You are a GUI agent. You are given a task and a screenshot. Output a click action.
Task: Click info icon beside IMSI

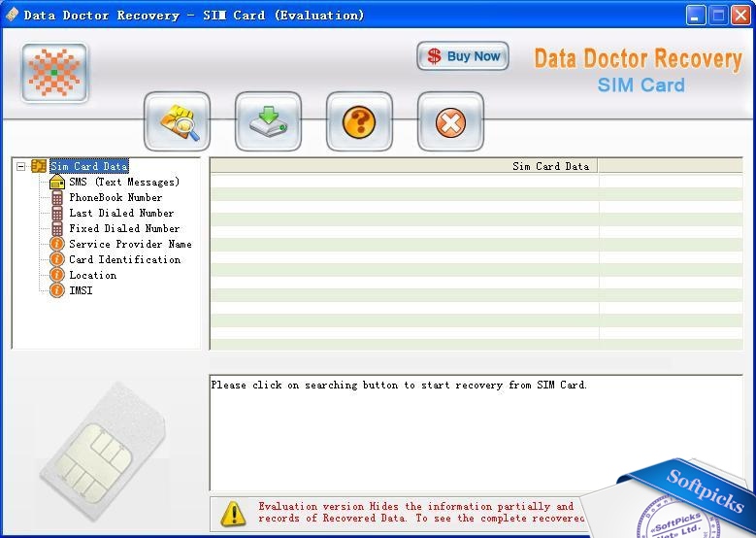tap(57, 290)
